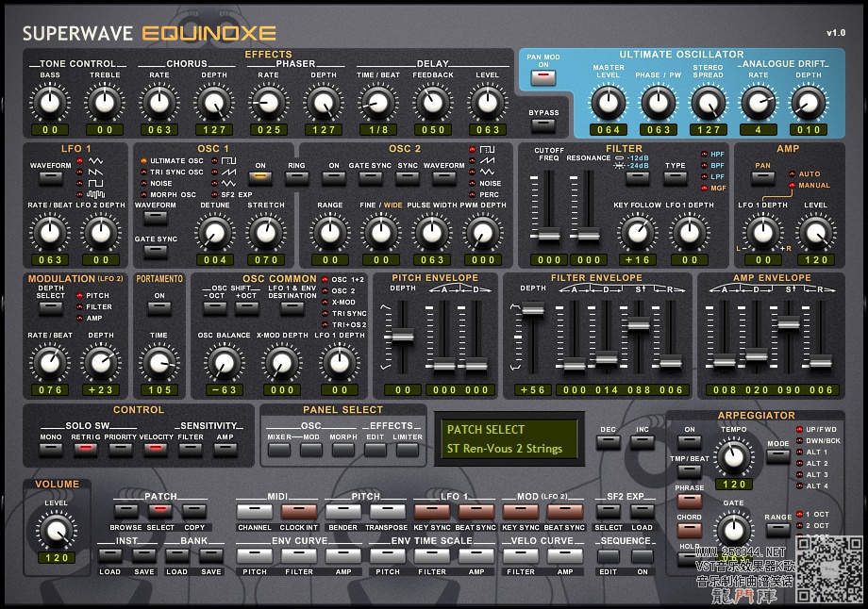Click the Chorus Rate knob
The image size is (868, 609).
tap(159, 103)
